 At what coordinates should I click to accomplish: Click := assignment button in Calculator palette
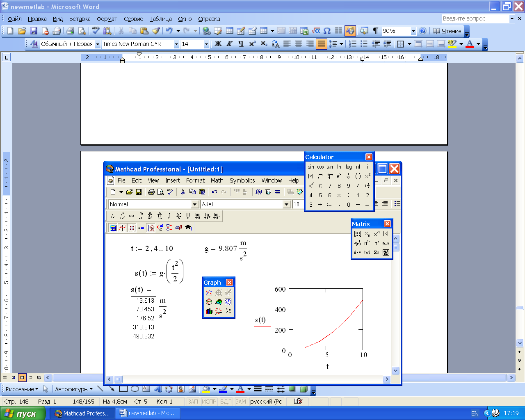329,205
